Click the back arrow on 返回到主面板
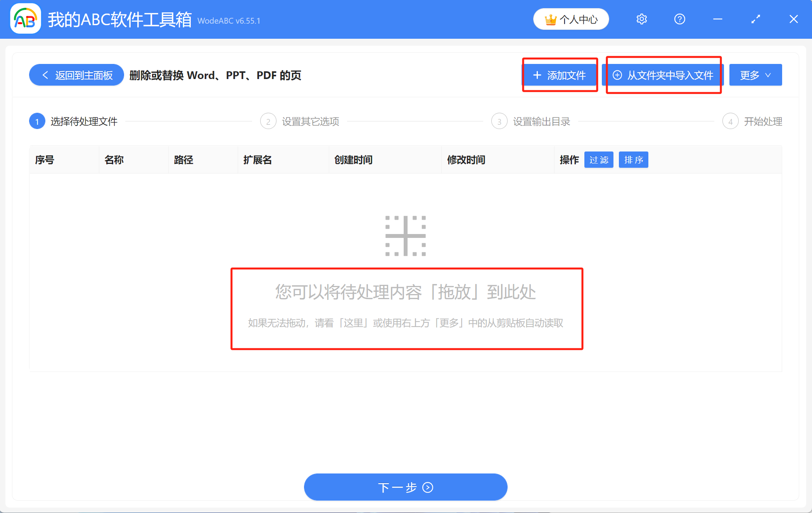The height and width of the screenshot is (513, 812). [45, 75]
